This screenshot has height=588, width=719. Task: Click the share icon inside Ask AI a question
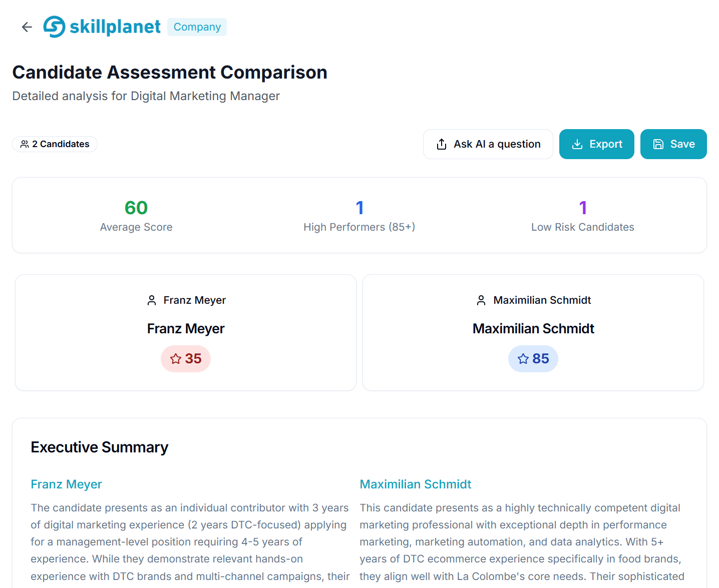coord(441,144)
